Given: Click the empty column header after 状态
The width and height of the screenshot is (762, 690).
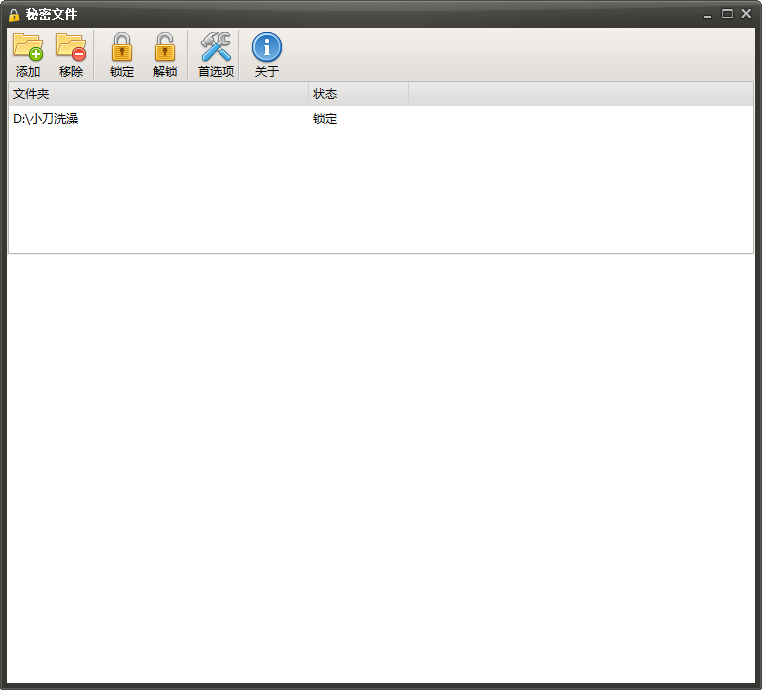Looking at the screenshot, I should (580, 94).
